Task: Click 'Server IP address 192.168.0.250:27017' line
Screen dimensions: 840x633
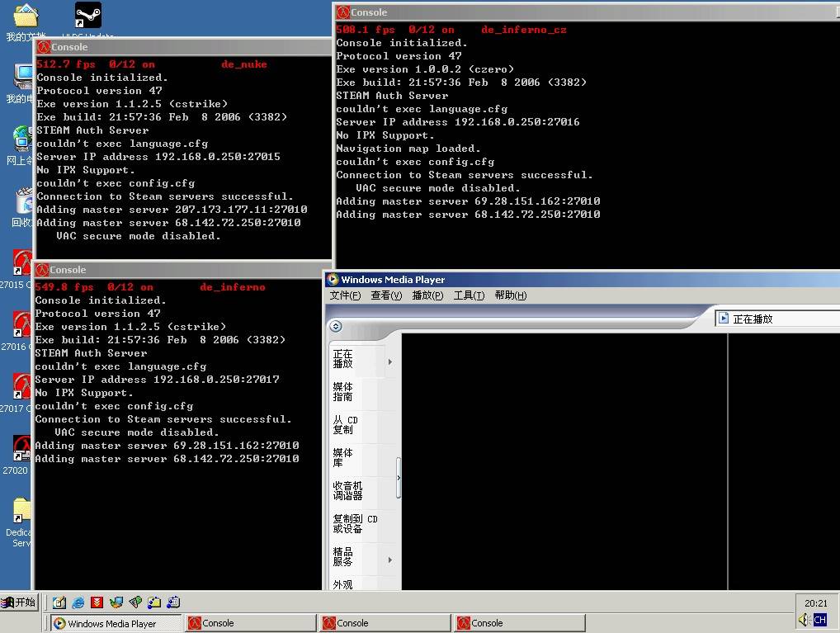Action: 157,380
